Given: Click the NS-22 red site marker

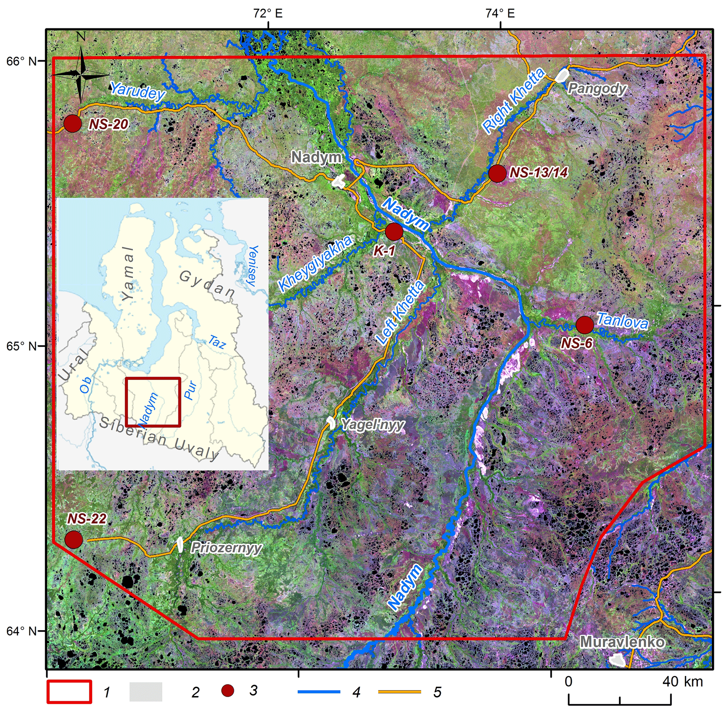Looking at the screenshot, I should click(74, 540).
